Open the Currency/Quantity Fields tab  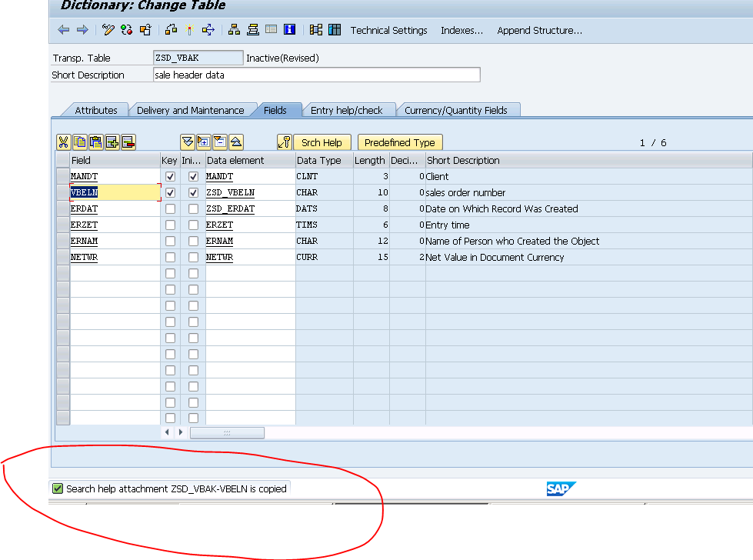click(458, 109)
